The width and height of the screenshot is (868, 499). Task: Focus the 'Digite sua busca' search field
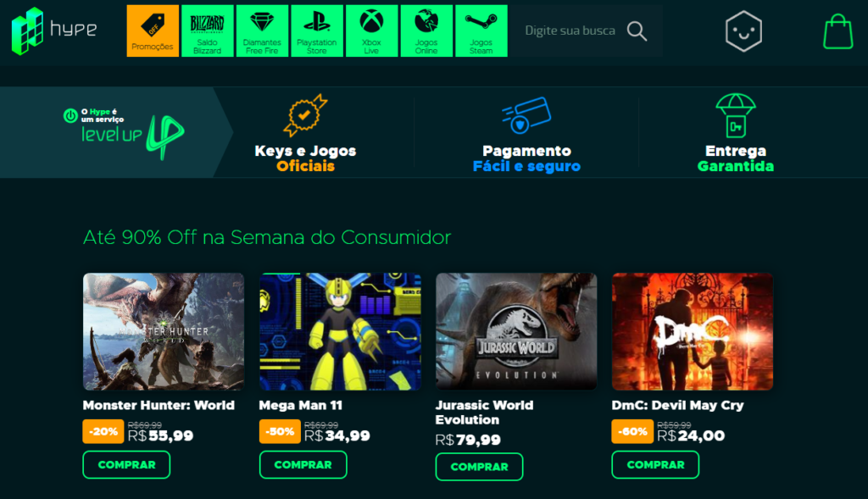(x=570, y=31)
